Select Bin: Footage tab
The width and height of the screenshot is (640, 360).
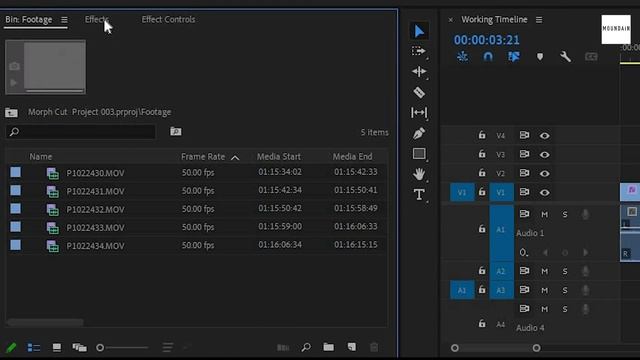[x=29, y=20]
